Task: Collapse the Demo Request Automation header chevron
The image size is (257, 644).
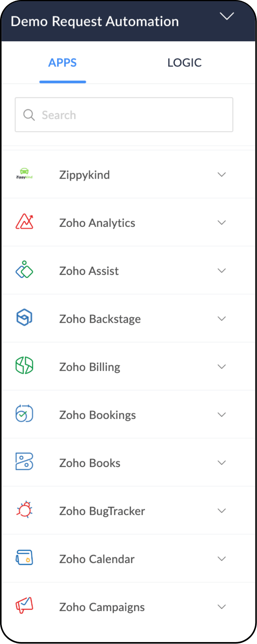Action: pyautogui.click(x=227, y=16)
